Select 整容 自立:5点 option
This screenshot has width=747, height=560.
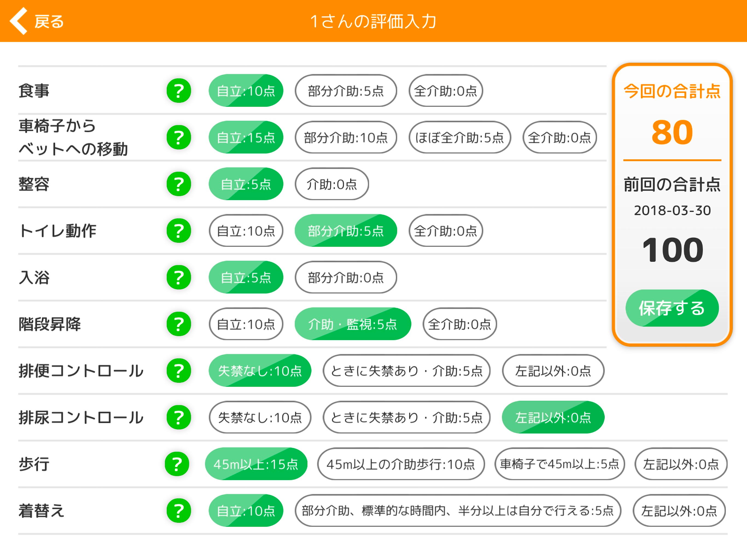(246, 184)
